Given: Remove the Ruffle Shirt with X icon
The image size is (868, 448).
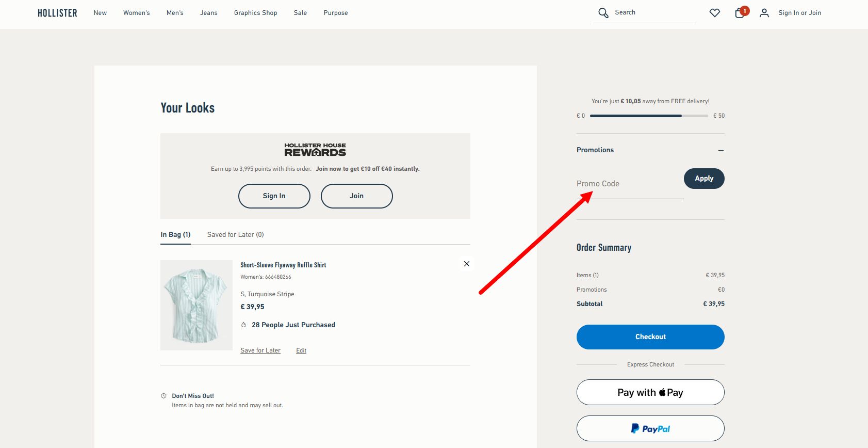Looking at the screenshot, I should click(466, 264).
